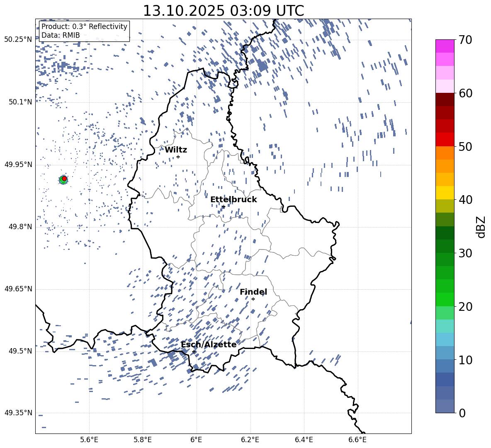This screenshot has width=491, height=448.
Task: Click the plus marker below Ettelbruck
Action: click(224, 207)
